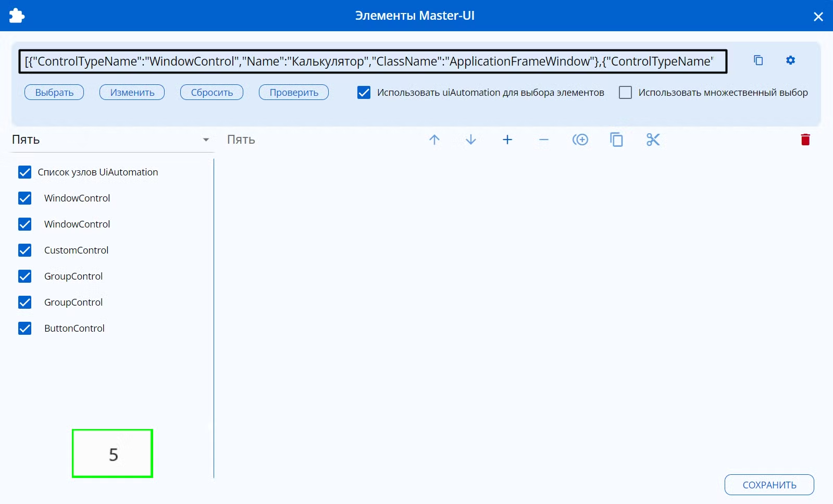Save with the СОХРАНИТЬ button

tap(769, 485)
